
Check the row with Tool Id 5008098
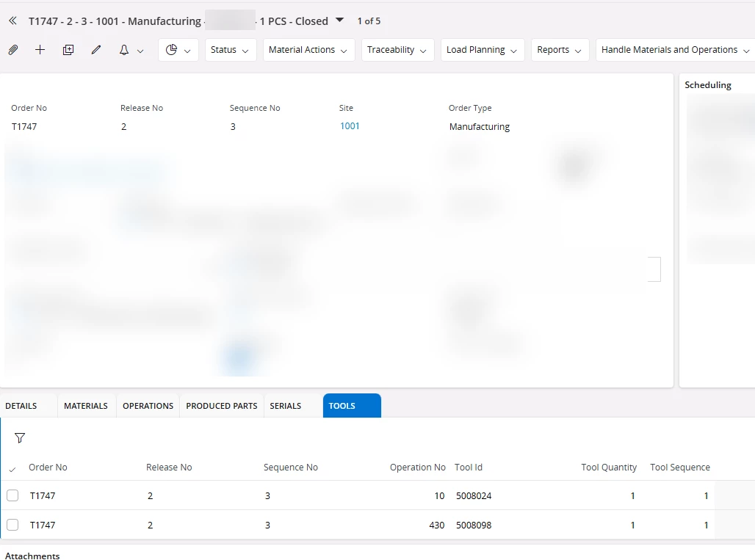pos(12,525)
